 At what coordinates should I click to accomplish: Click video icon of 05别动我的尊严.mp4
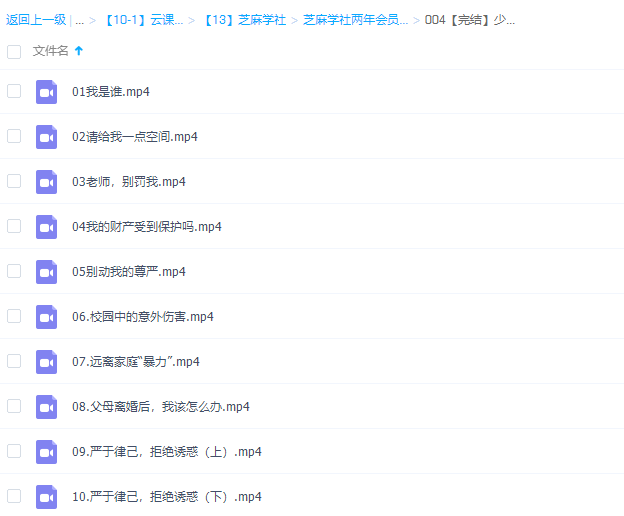click(x=46, y=272)
